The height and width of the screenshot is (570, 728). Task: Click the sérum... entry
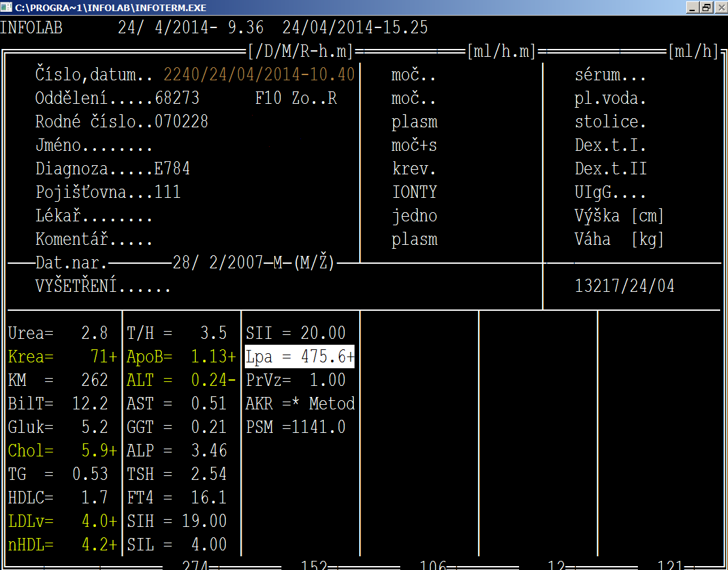click(x=610, y=74)
